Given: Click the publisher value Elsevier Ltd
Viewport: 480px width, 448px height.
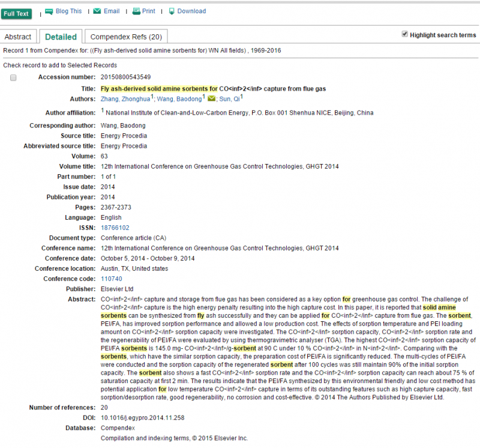Looking at the screenshot, I should coord(117,289).
